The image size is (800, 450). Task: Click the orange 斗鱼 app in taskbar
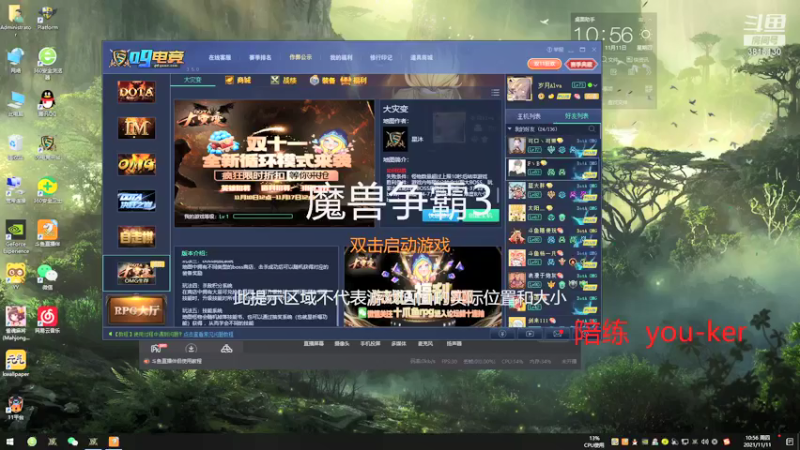tap(113, 441)
